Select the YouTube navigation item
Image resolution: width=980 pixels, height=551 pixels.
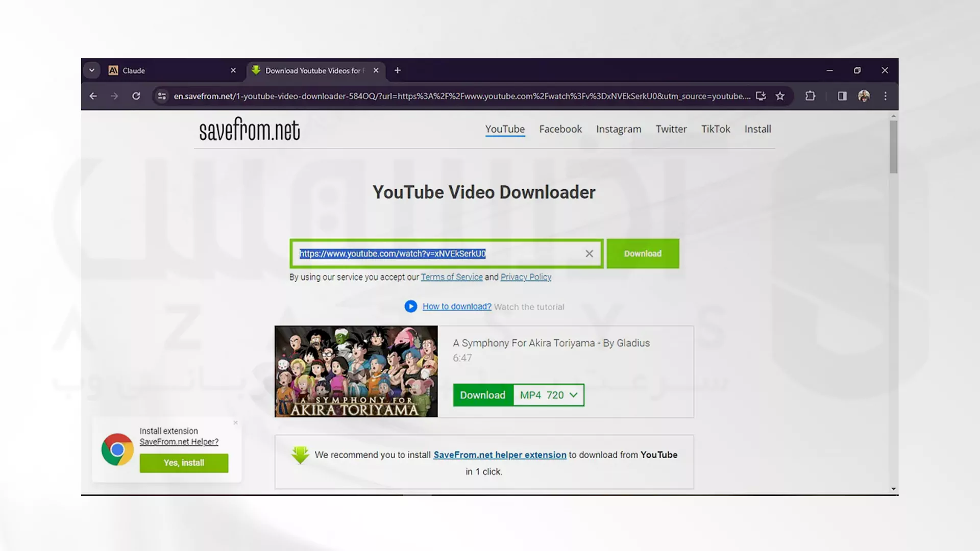coord(505,129)
